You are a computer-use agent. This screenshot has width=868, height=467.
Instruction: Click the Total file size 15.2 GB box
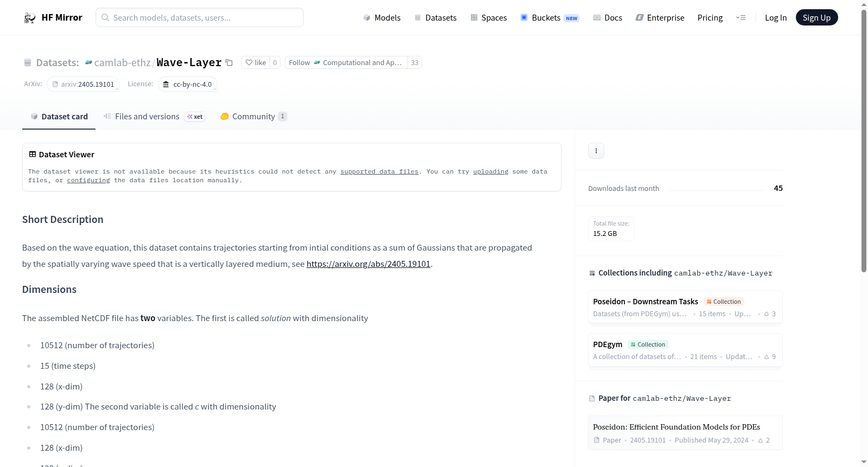(x=611, y=229)
